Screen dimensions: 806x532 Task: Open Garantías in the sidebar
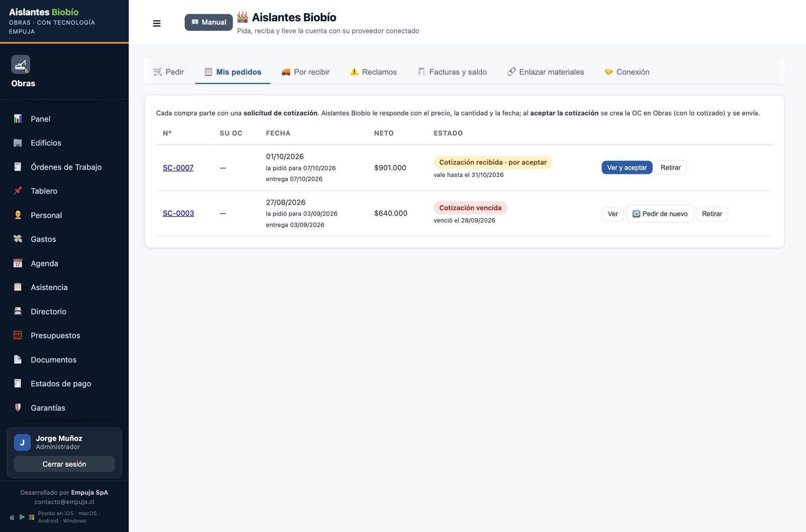tap(64, 408)
